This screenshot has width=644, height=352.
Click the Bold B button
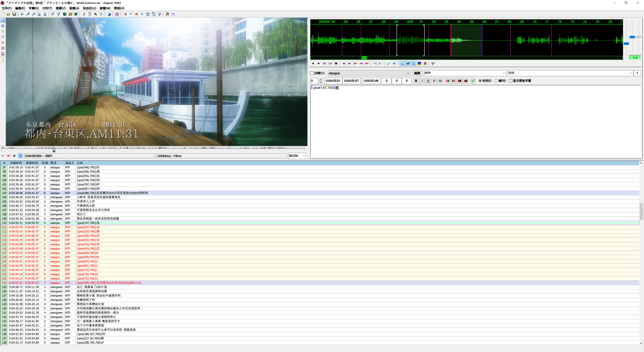coord(416,81)
